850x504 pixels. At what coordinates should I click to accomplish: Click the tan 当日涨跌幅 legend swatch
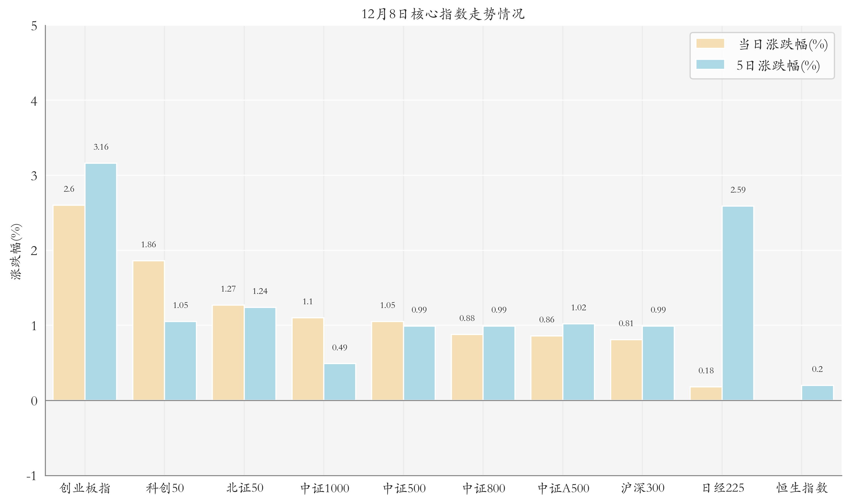(710, 43)
